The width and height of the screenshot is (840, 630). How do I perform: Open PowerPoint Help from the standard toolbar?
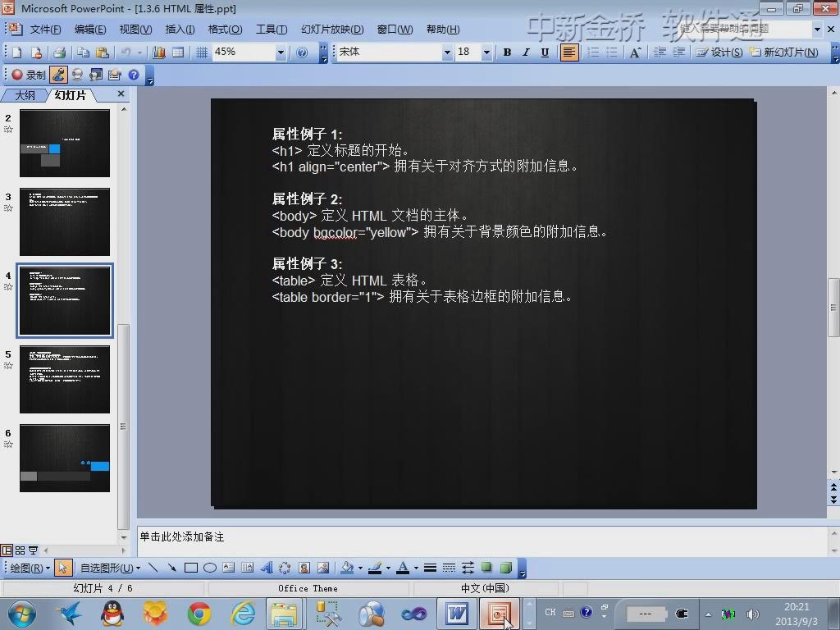tap(302, 52)
